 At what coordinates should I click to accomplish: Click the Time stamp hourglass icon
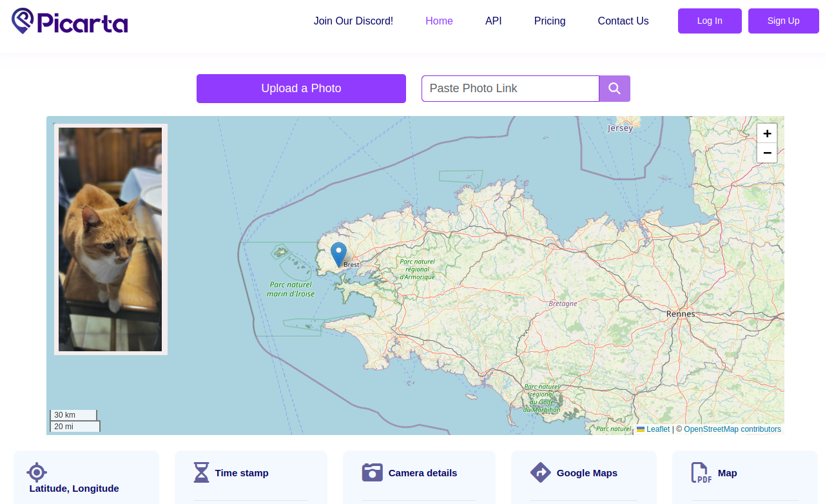click(x=202, y=472)
